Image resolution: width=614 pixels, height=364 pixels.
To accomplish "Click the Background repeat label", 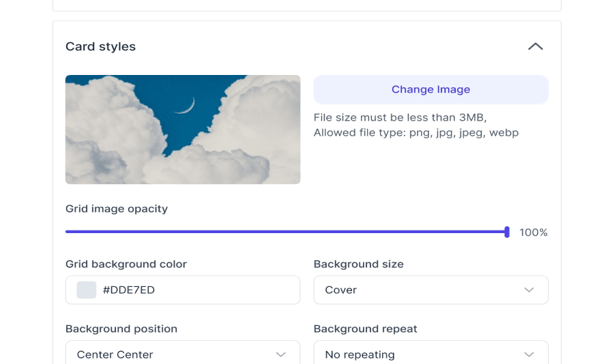I will 365,329.
